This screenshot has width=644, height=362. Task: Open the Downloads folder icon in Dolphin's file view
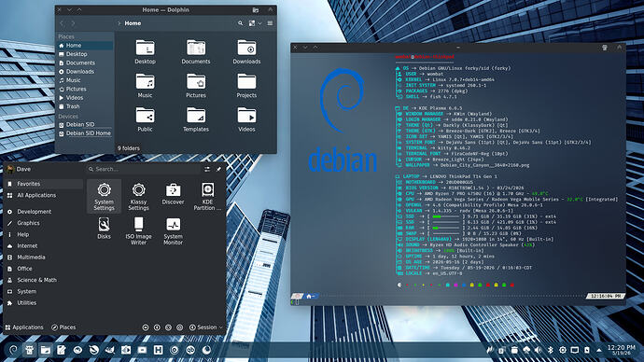pyautogui.click(x=246, y=51)
